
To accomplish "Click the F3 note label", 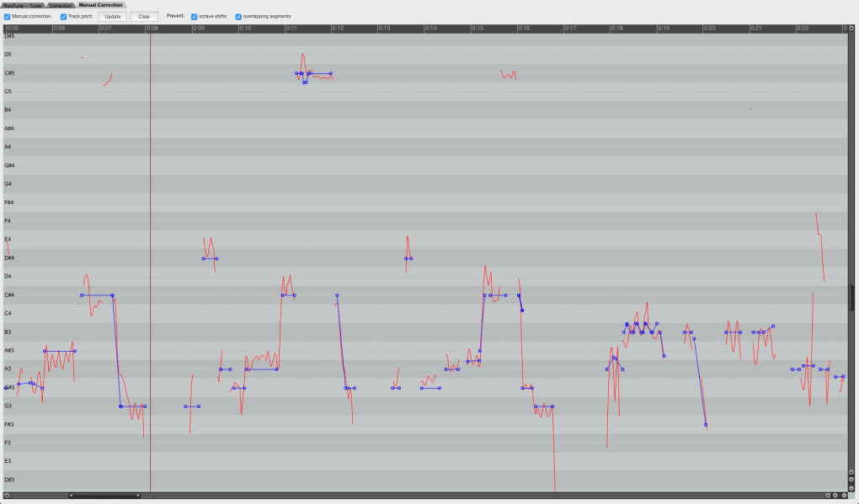I will (x=8, y=443).
